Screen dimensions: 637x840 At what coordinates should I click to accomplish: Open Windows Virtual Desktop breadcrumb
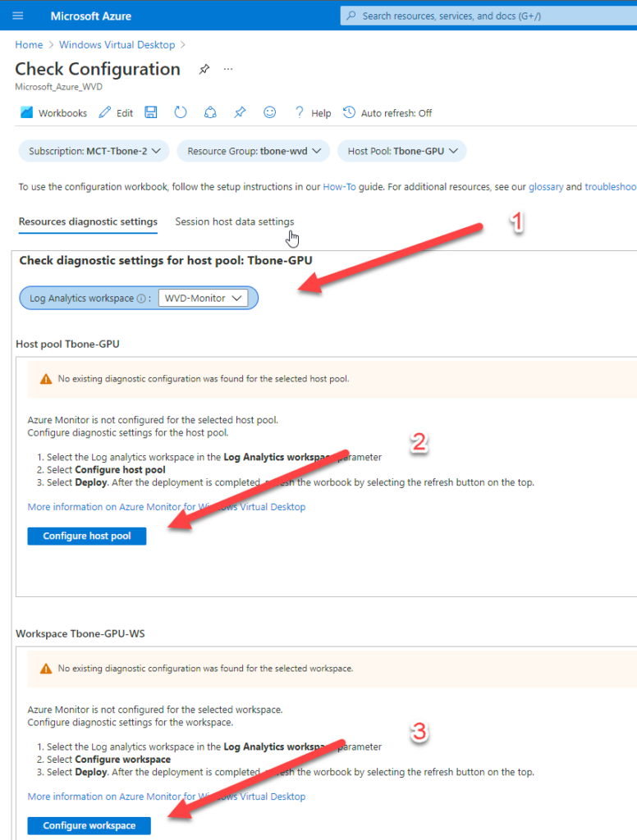117,45
